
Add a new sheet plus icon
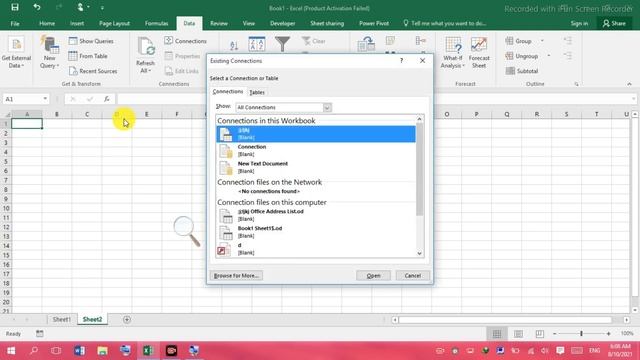127,319
